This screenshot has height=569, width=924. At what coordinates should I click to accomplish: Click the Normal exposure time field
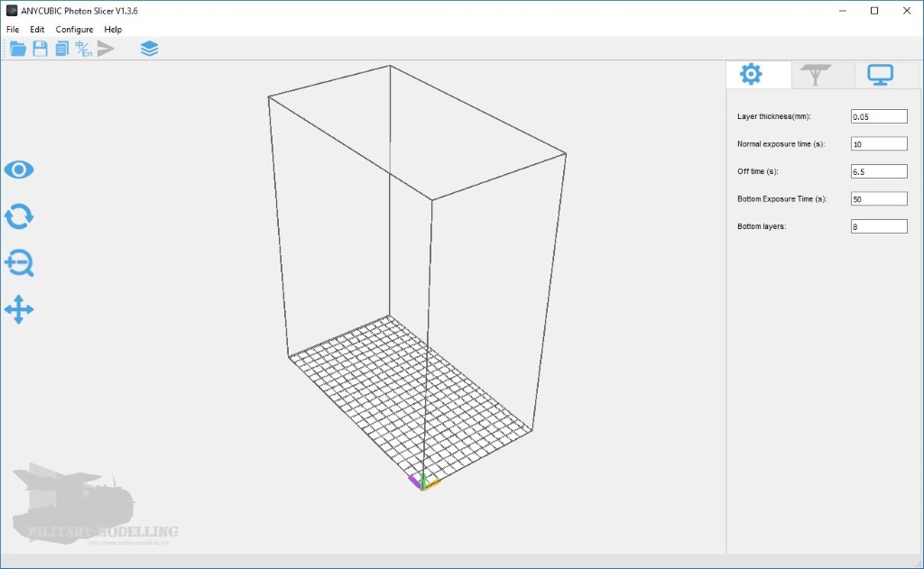click(x=879, y=143)
